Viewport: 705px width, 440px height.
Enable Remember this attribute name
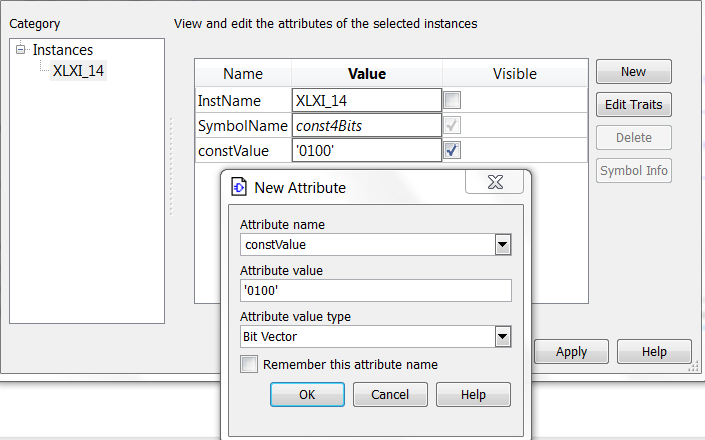click(249, 364)
